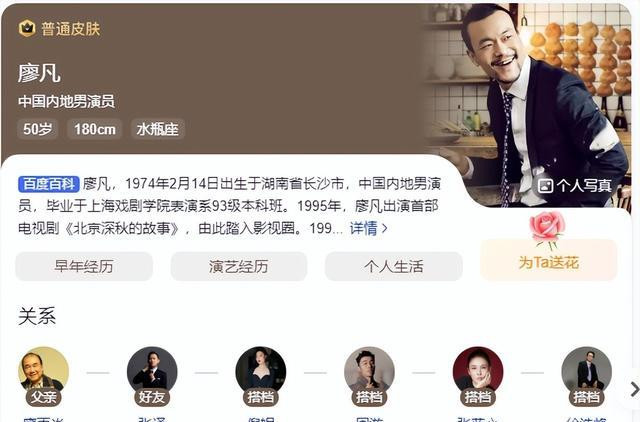Click the 普通皮肤 skin label
The height and width of the screenshot is (422, 640).
[x=71, y=29]
